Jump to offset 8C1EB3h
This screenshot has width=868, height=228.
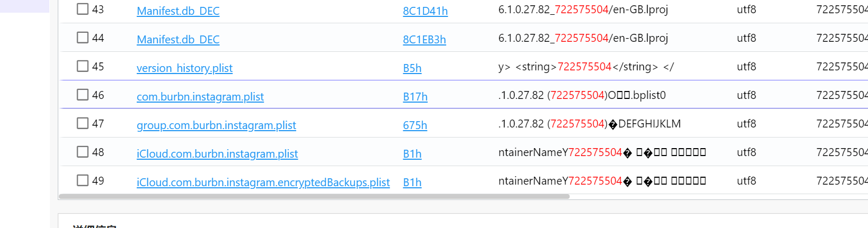tap(424, 40)
